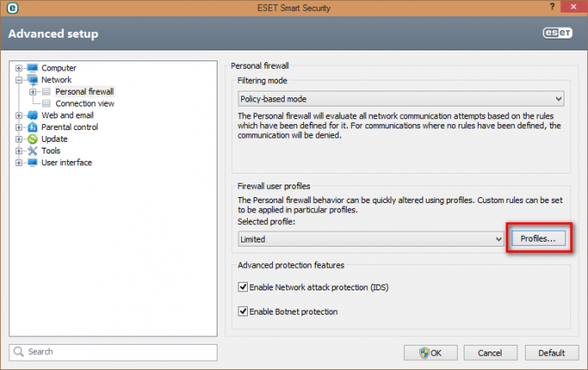Click the User interface icon
The image size is (588, 370).
pyautogui.click(x=33, y=162)
